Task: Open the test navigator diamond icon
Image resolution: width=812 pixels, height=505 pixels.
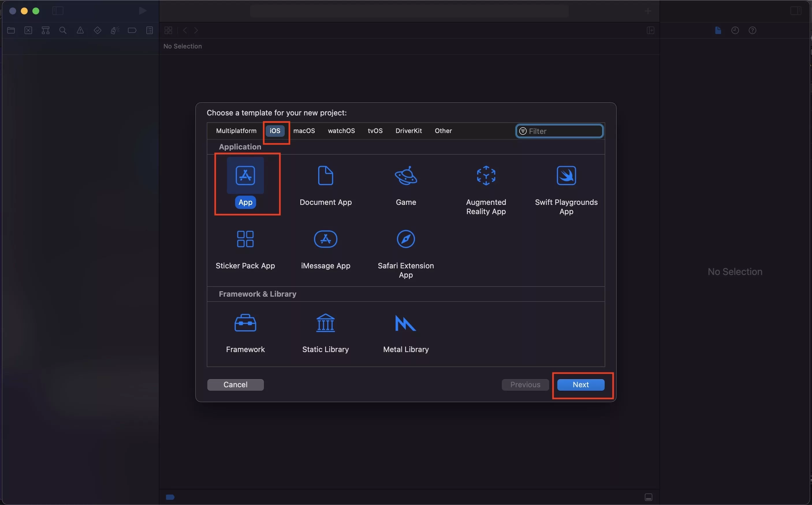Action: [x=98, y=30]
